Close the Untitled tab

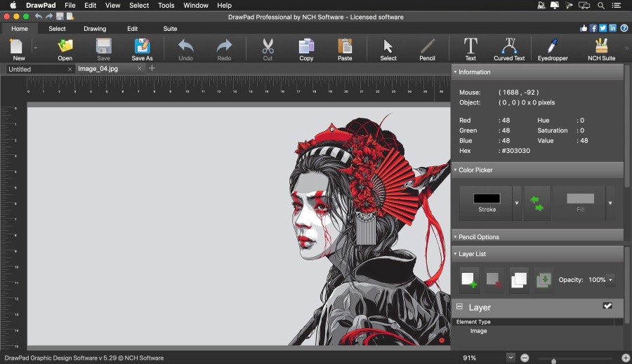tap(70, 69)
